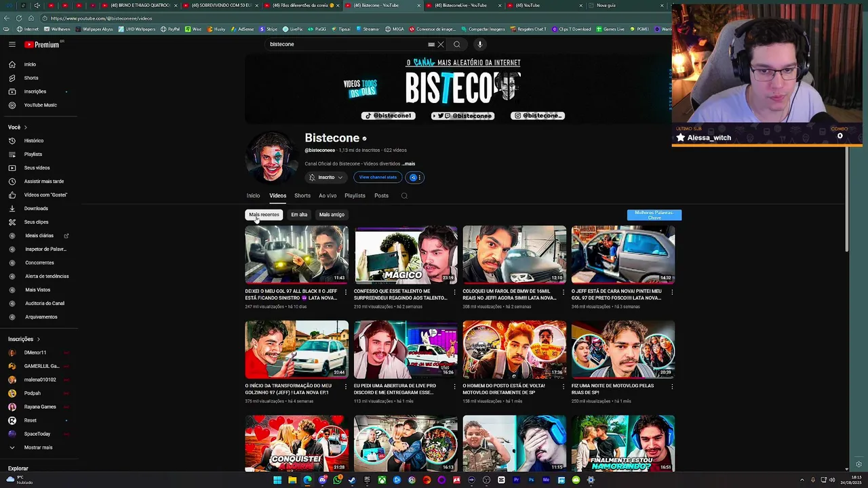
Task: Open the COLOQUEI UM FAROL DE BMW thumbnail
Action: [x=515, y=255]
